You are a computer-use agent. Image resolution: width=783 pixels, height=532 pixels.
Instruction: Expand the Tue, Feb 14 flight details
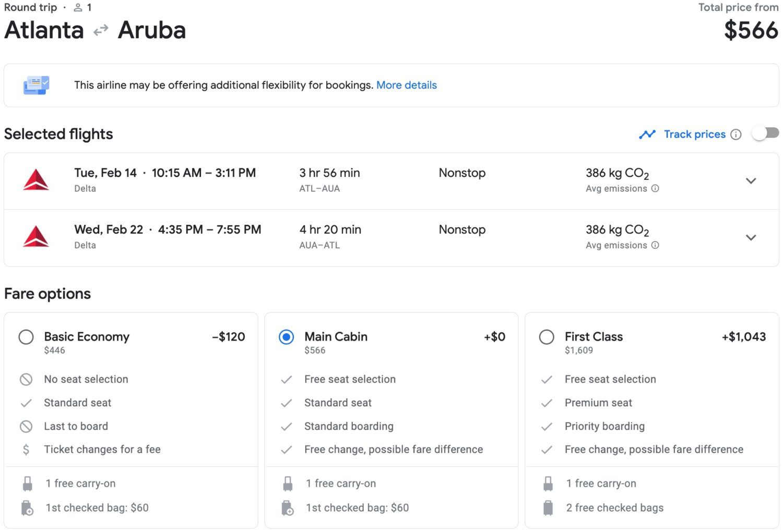coord(751,180)
